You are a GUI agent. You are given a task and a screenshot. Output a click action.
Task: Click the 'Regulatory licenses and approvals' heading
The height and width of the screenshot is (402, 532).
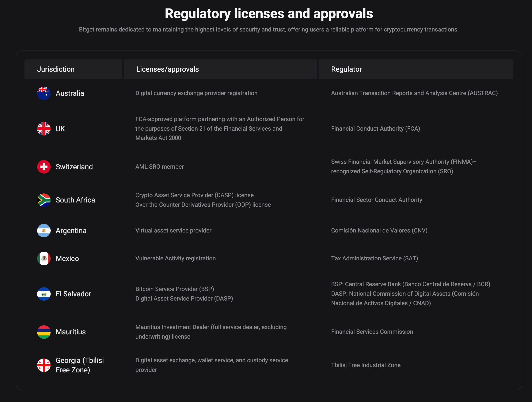pos(269,14)
